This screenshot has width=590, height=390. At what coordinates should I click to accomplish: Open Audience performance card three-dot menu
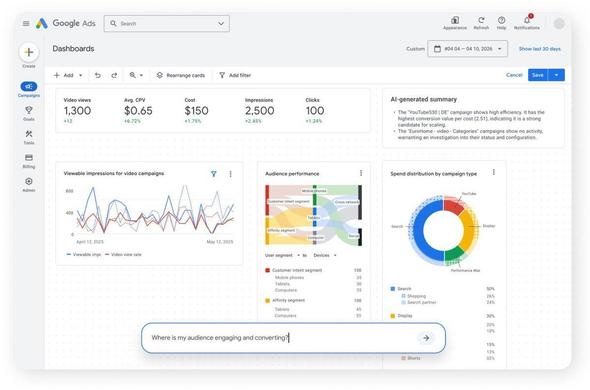361,173
